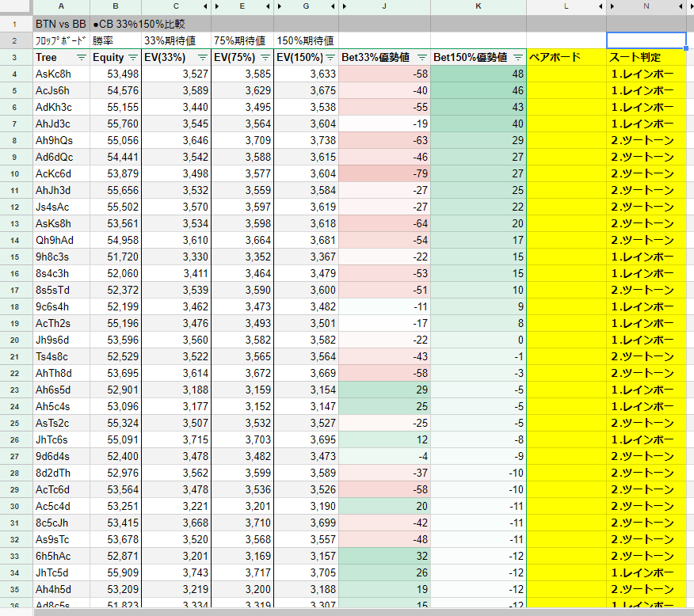The height and width of the screenshot is (616, 694).
Task: Select Bet33%優勢値 cell '32'
Action: (384, 557)
